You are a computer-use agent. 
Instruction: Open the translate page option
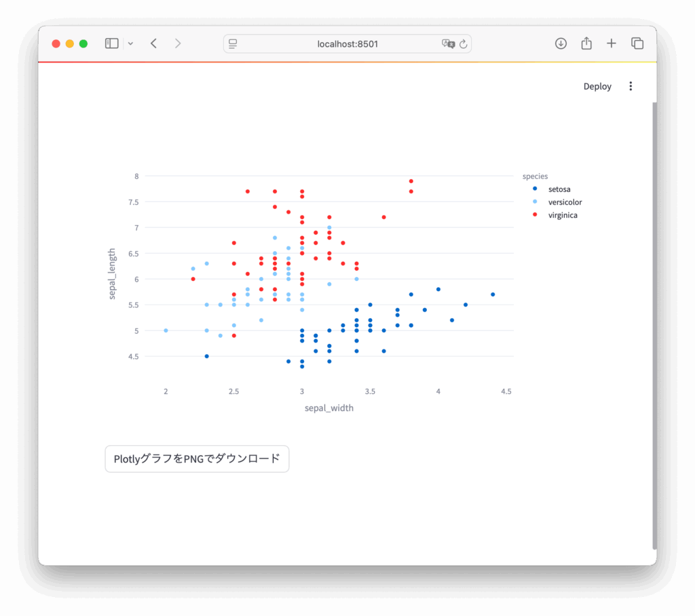pyautogui.click(x=447, y=44)
